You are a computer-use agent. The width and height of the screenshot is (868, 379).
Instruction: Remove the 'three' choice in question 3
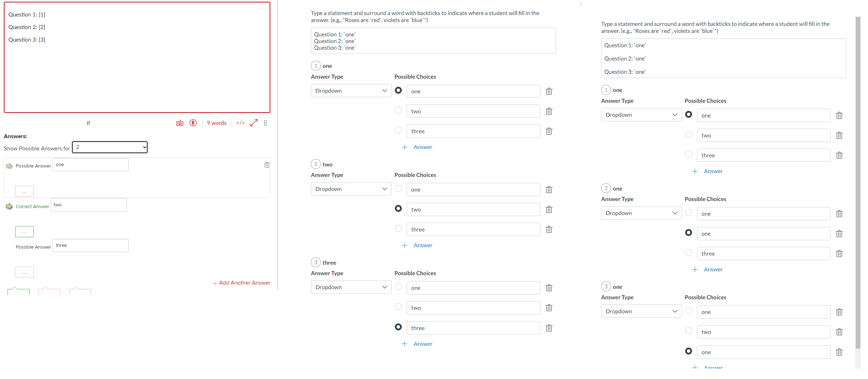[549, 328]
